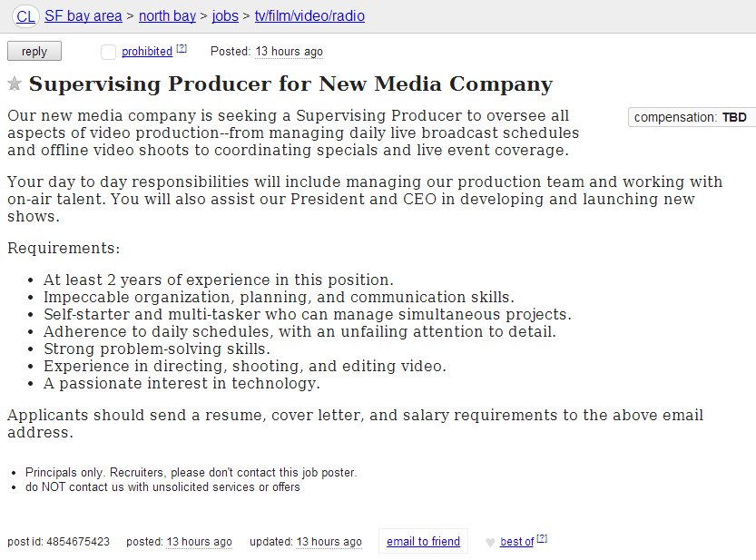This screenshot has width=756, height=560.
Task: Open the jobs breadcrumb link
Action: [x=225, y=16]
